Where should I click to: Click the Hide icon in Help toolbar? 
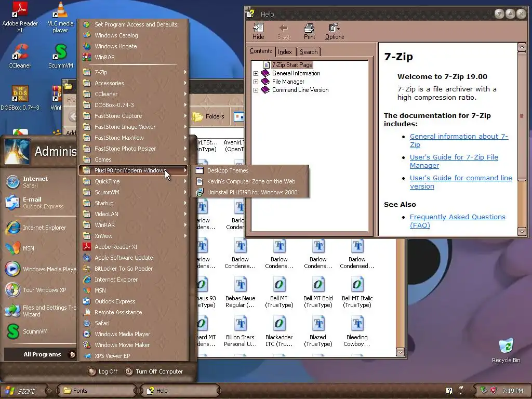pyautogui.click(x=258, y=31)
